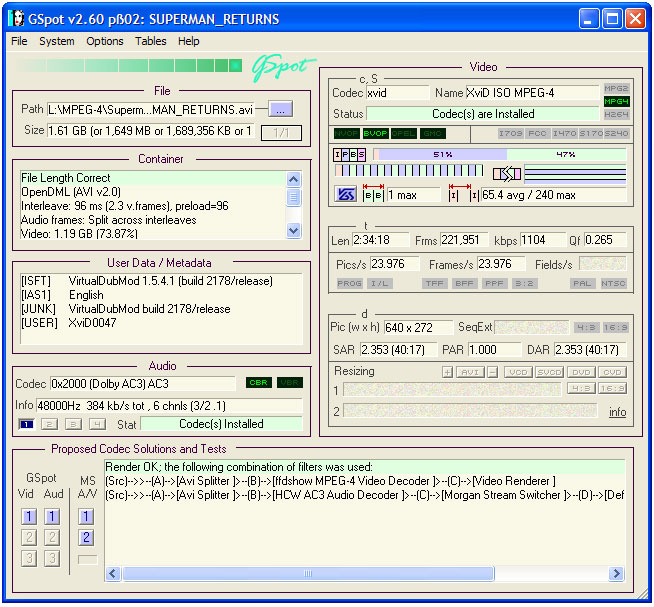Image resolution: width=654 pixels, height=607 pixels.
Task: Click the I-frame interval icon
Action: click(x=464, y=193)
